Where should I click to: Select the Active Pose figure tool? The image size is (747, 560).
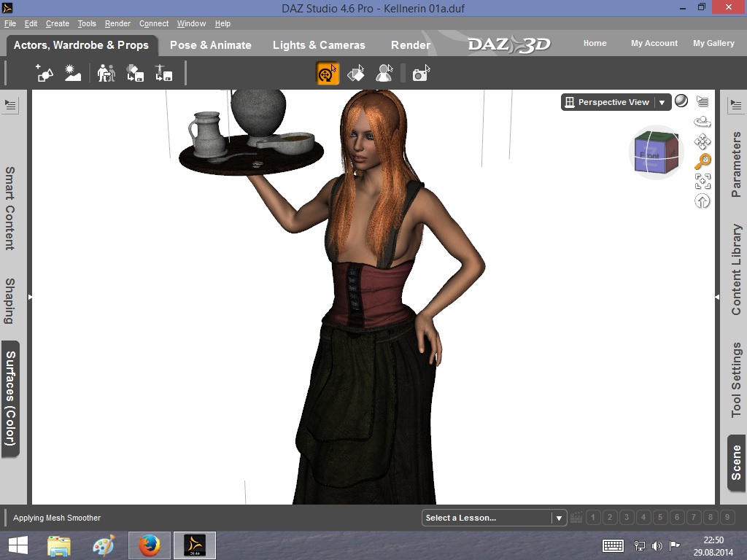point(384,74)
